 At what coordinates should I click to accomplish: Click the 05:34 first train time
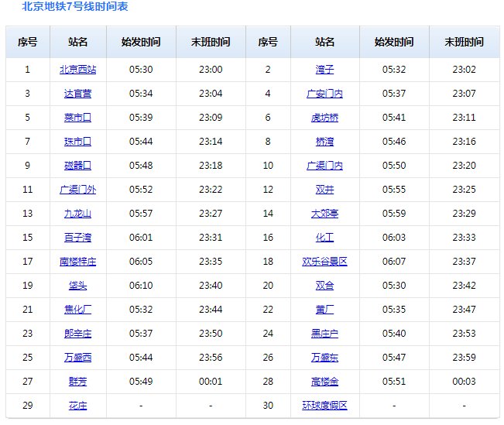pos(141,94)
